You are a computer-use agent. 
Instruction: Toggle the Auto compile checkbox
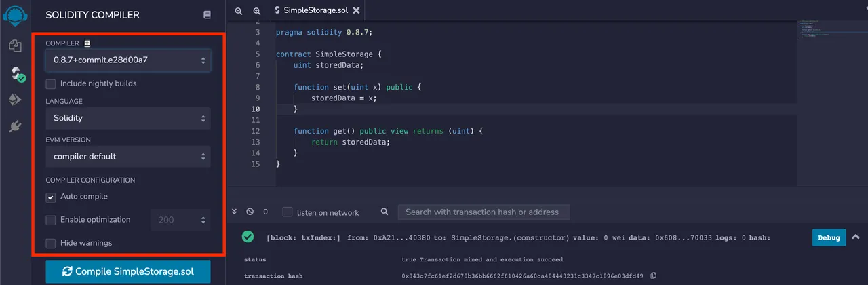point(51,197)
